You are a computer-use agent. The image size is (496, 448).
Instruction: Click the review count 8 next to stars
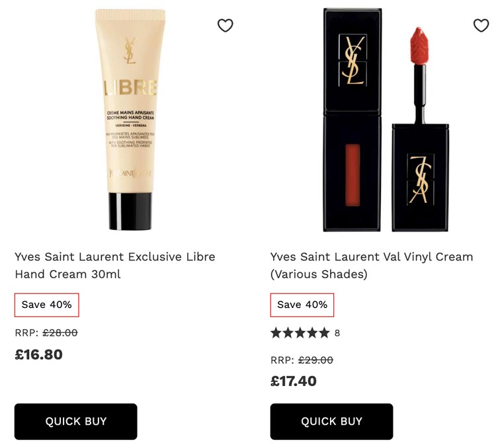coord(337,333)
